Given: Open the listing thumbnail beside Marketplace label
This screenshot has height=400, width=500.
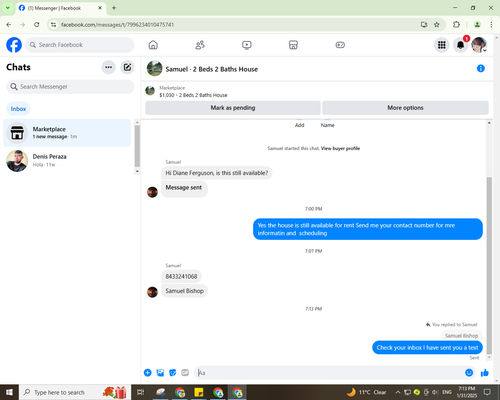Looking at the screenshot, I should pos(150,91).
